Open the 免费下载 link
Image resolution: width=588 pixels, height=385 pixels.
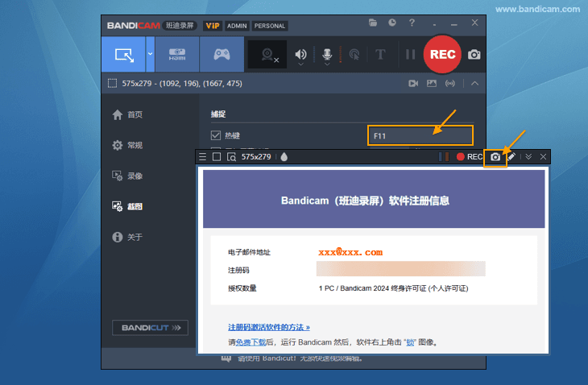tap(251, 342)
